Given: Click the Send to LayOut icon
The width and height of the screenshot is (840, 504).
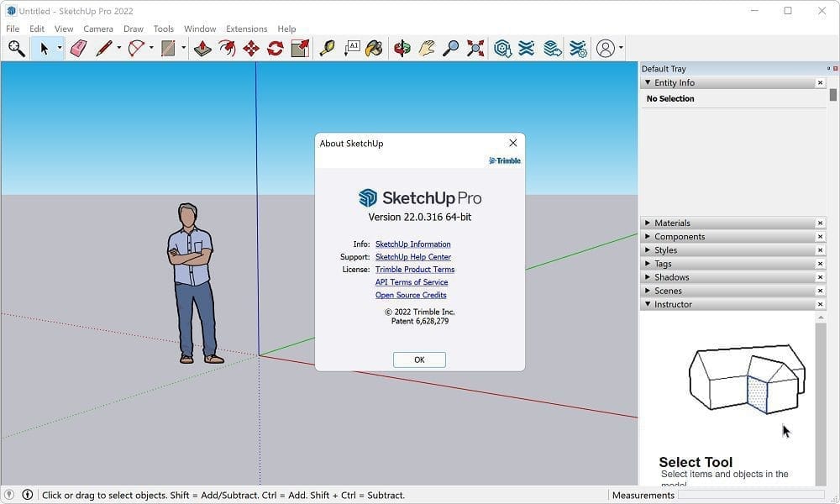Looking at the screenshot, I should tap(553, 48).
